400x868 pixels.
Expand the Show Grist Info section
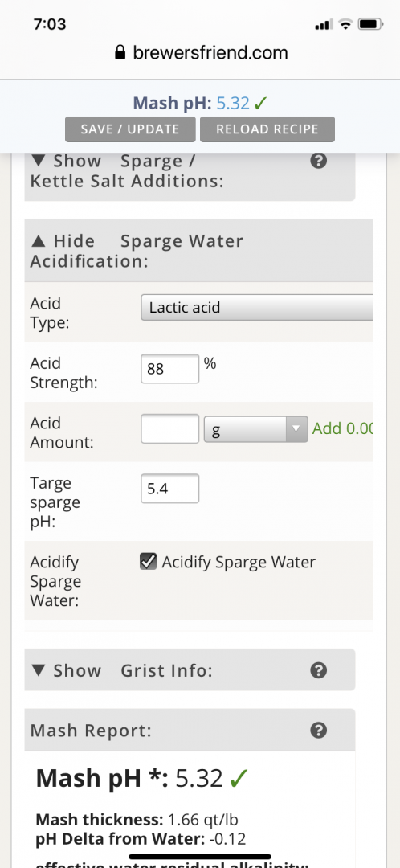click(121, 670)
